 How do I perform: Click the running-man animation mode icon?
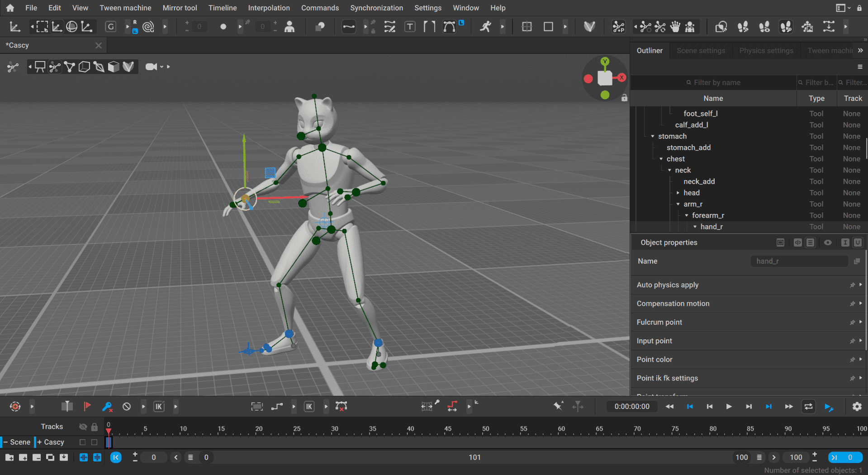pos(486,26)
